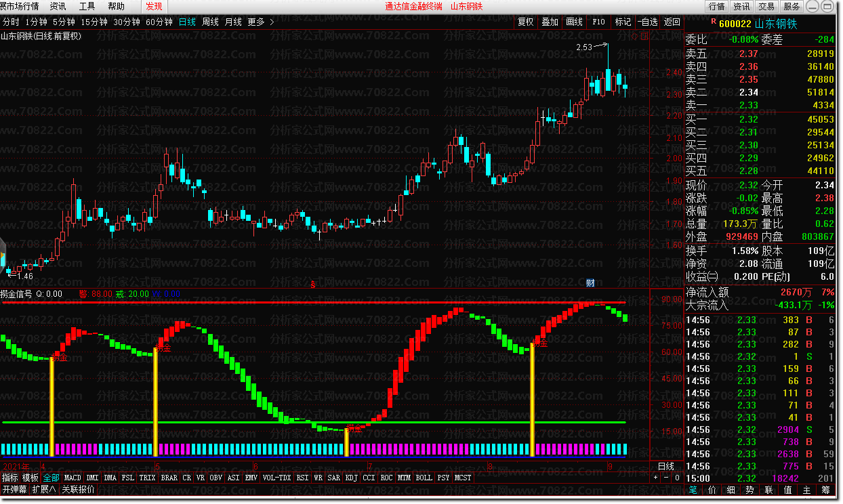Switch to the 60分钟 period
The height and width of the screenshot is (504, 843).
159,22
